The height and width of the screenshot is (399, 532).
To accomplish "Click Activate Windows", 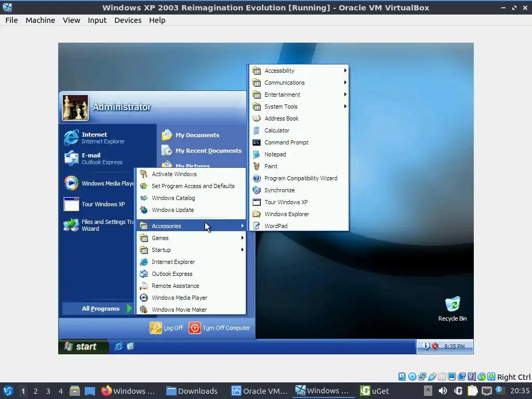I will tap(191, 174).
